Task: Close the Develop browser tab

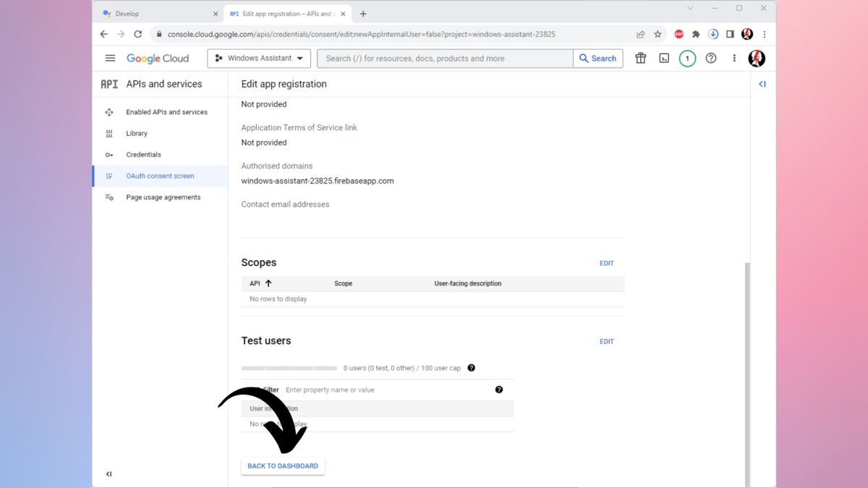Action: [216, 14]
